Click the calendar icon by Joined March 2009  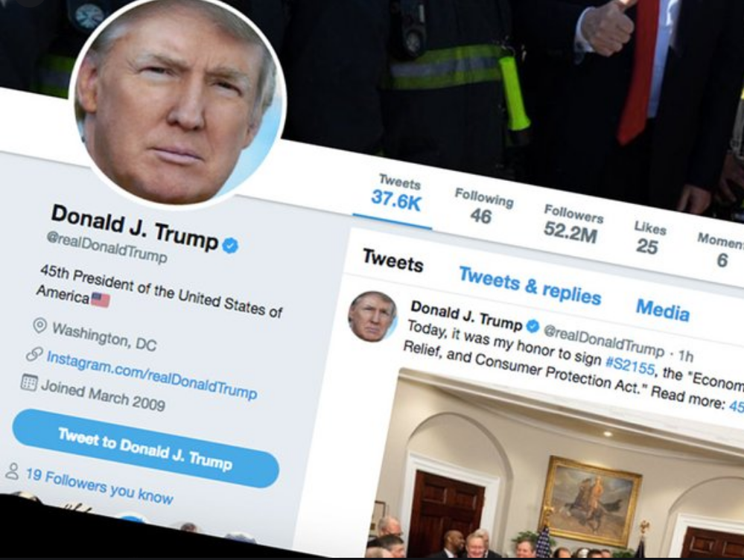point(29,383)
